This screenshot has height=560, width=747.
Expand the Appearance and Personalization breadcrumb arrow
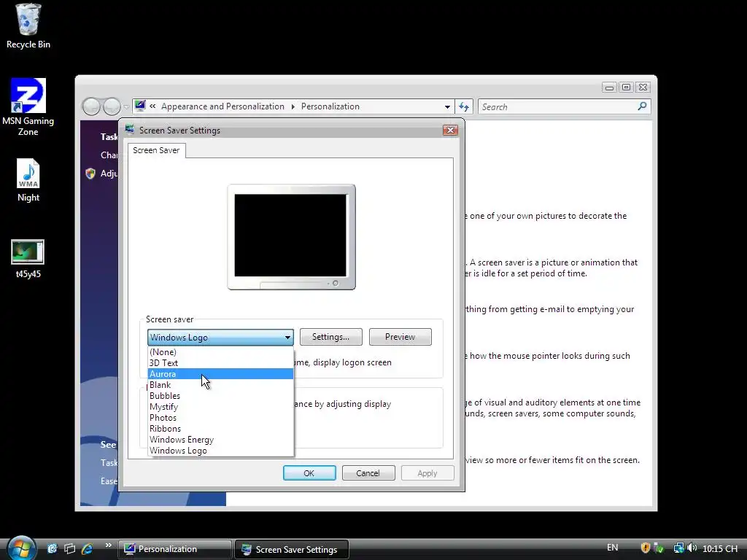pos(293,106)
